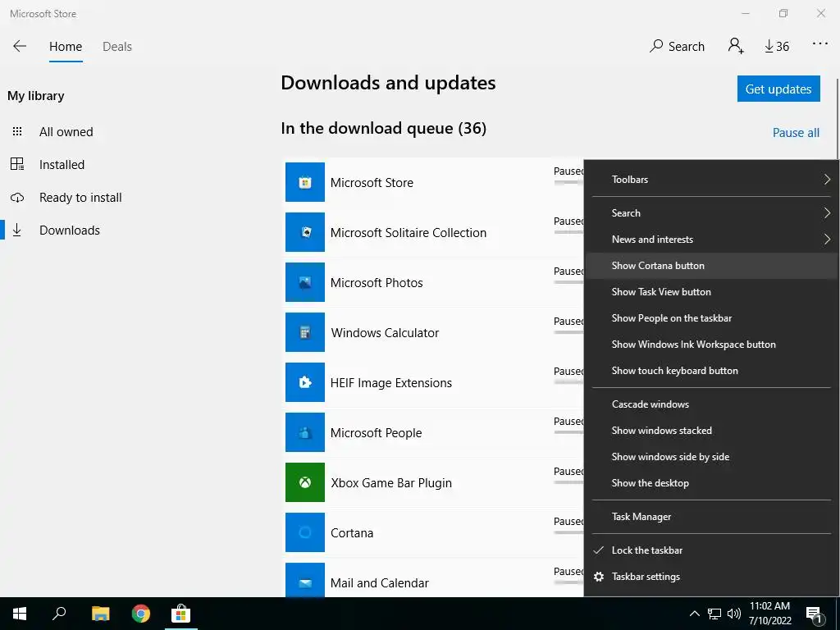Click Microsoft Store download progress bar
840x630 pixels.
(568, 183)
